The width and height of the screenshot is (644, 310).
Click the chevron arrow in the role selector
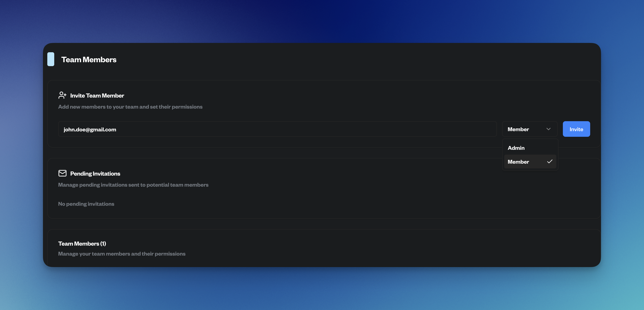point(549,129)
